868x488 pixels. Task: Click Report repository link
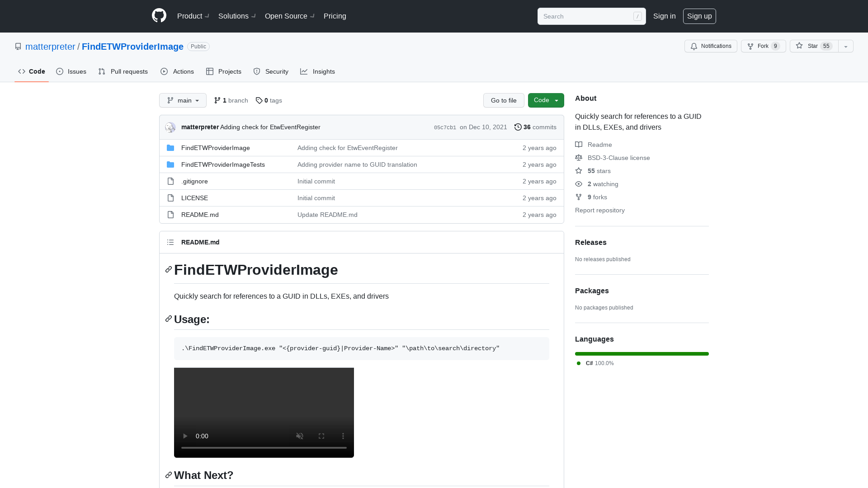click(600, 210)
